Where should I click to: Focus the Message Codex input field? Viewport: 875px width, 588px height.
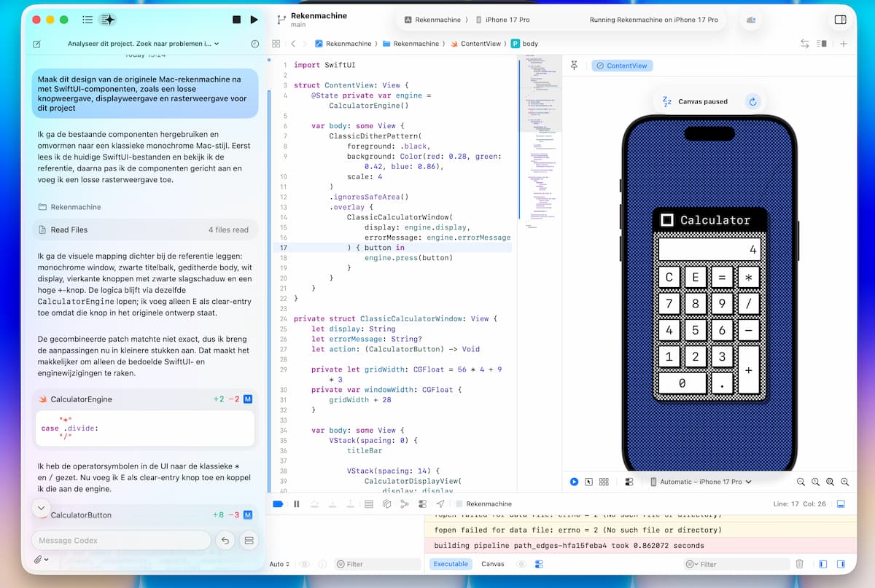tap(121, 541)
